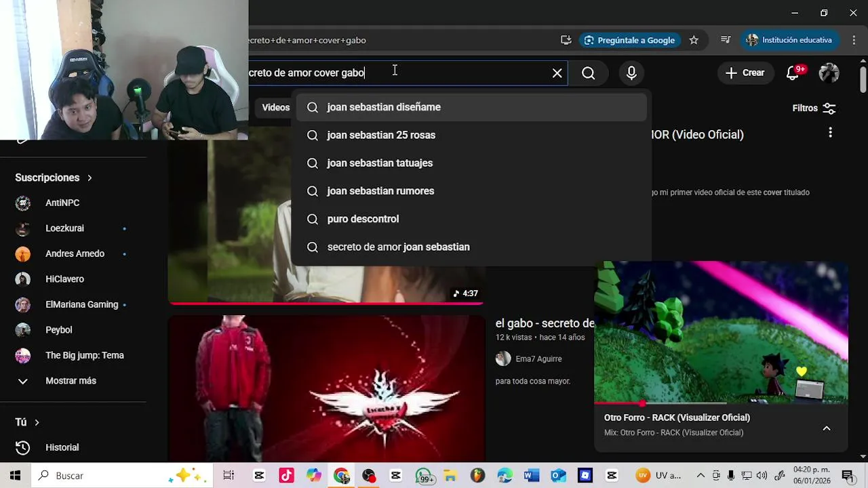
Task: Open Task View on the taskbar
Action: pyautogui.click(x=229, y=476)
